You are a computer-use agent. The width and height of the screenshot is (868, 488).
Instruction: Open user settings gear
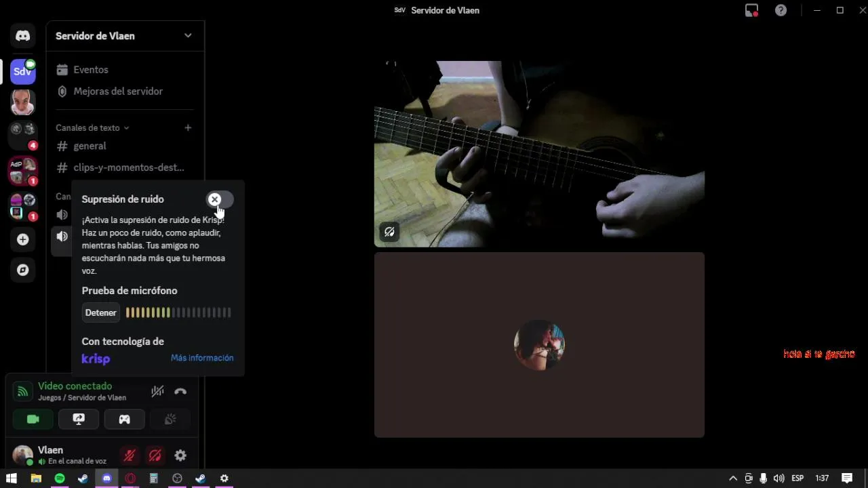180,455
